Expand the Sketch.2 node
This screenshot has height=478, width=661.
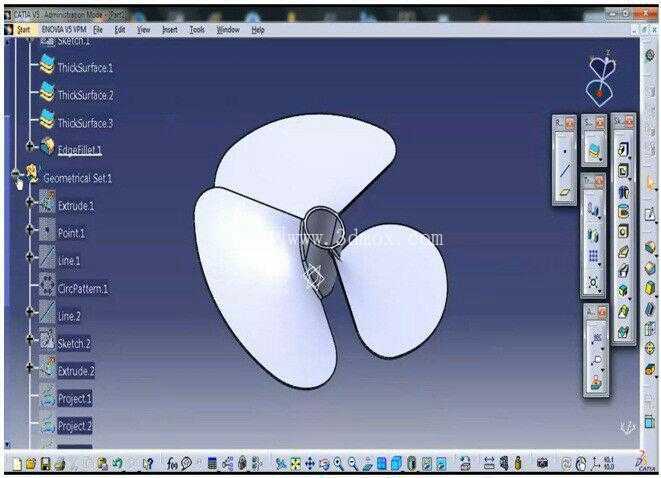pos(30,339)
